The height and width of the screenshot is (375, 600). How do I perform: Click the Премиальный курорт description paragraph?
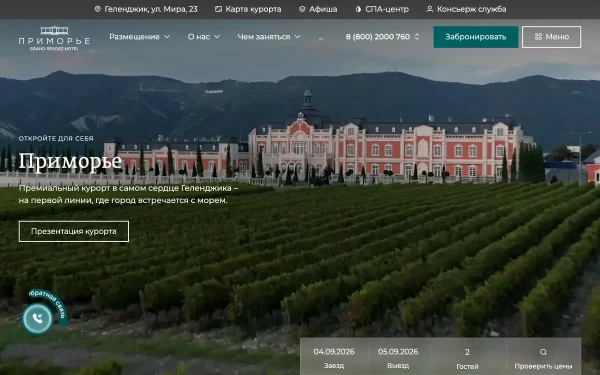coord(128,194)
